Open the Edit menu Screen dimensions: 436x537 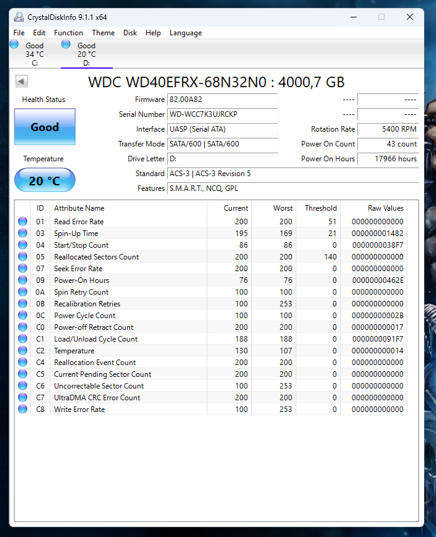pos(39,33)
